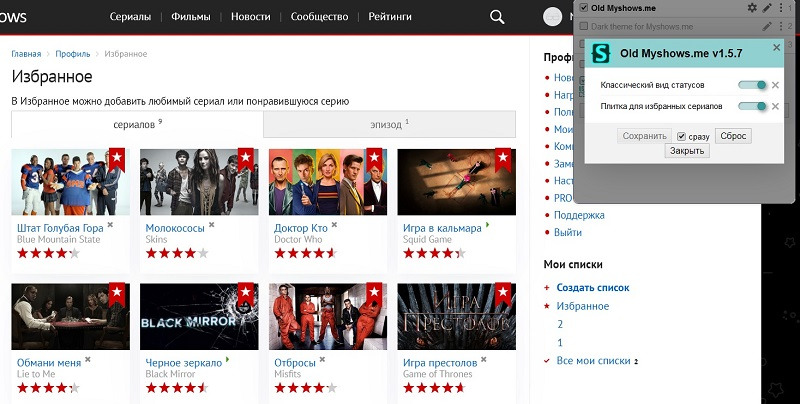
Task: Uncheck the сразу checkbox
Action: [681, 136]
